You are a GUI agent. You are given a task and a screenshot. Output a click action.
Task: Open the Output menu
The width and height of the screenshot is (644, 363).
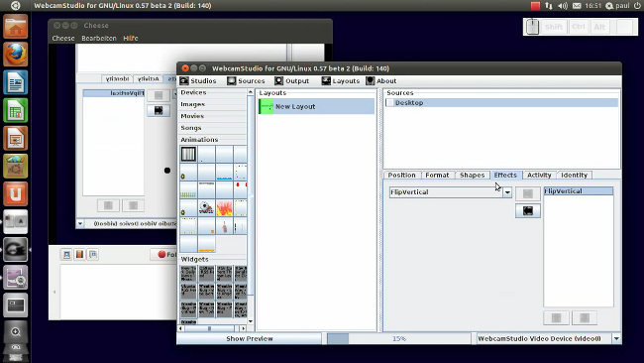click(x=292, y=81)
